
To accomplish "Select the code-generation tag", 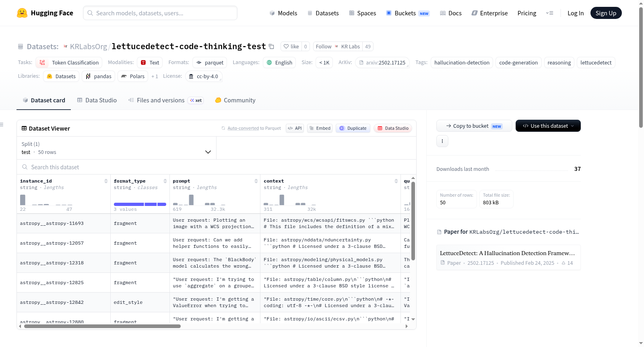I will click(518, 62).
